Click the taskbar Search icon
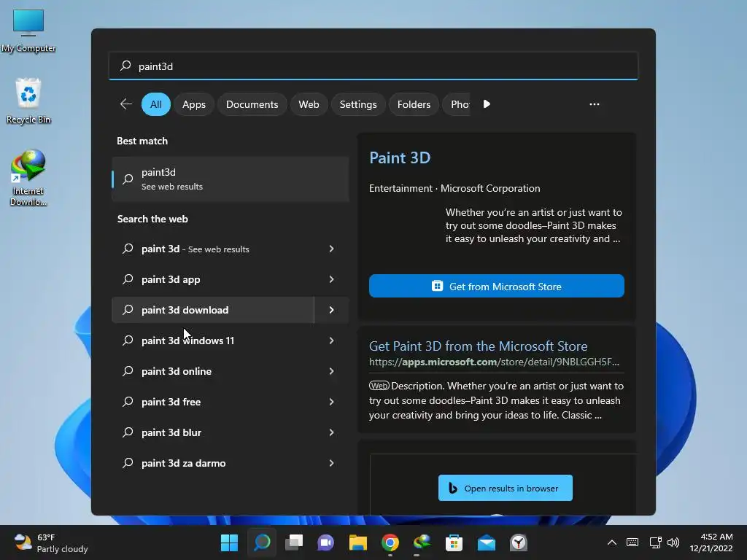 point(262,542)
